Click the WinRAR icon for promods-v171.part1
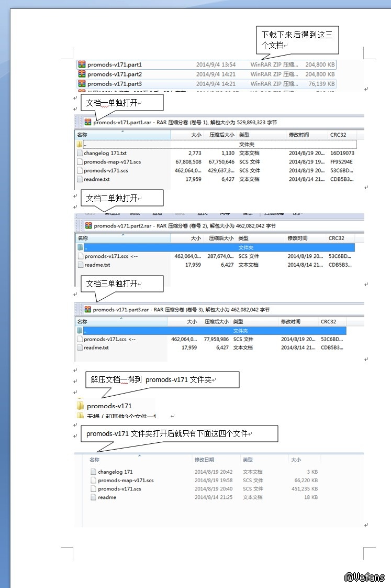391x588 pixels. (82, 64)
